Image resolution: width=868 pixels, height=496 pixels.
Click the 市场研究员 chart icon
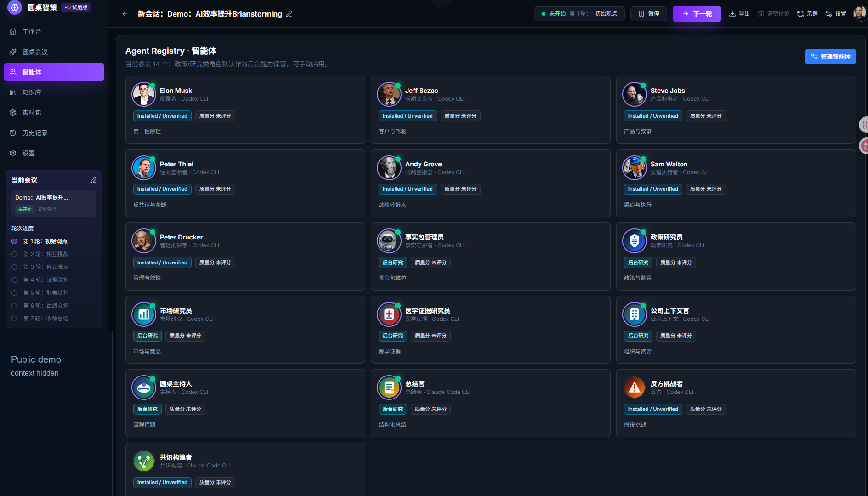point(144,314)
